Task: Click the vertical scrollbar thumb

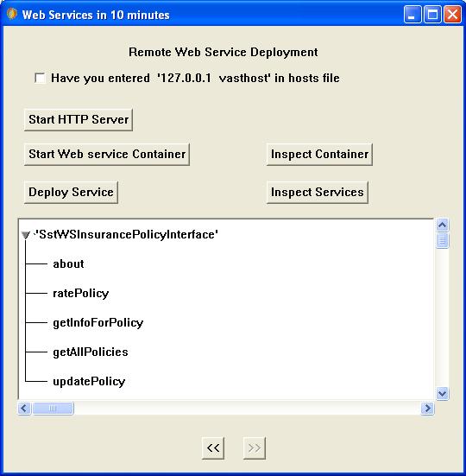Action: click(443, 240)
